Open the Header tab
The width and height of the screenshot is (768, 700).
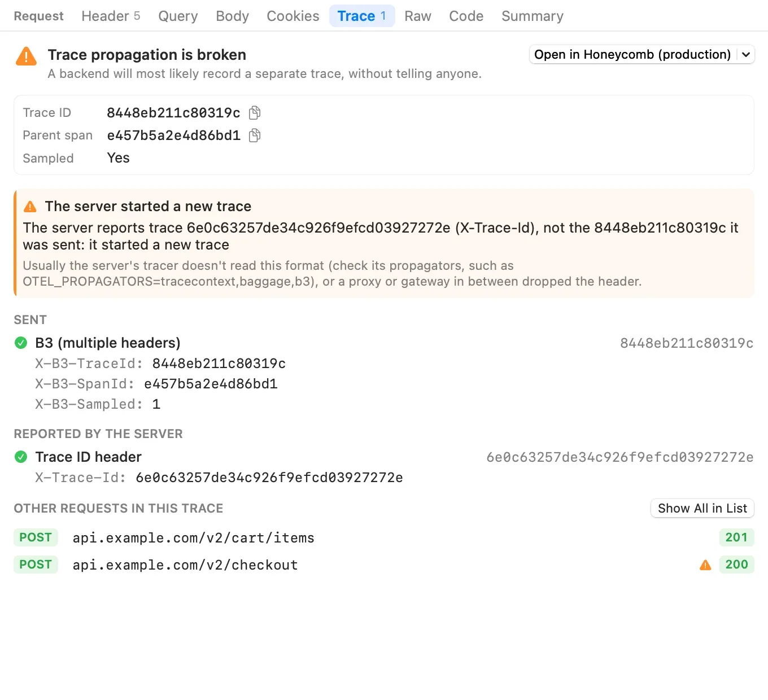(x=111, y=16)
